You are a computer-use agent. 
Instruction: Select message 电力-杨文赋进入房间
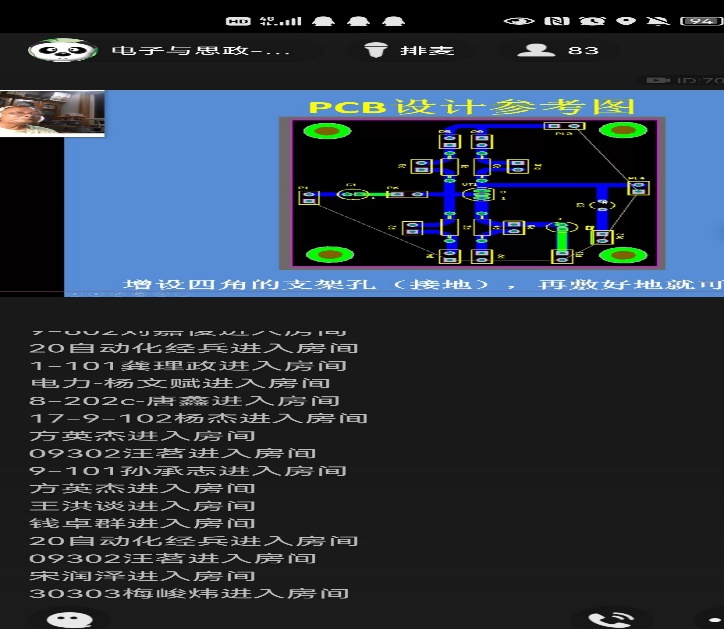pos(180,383)
